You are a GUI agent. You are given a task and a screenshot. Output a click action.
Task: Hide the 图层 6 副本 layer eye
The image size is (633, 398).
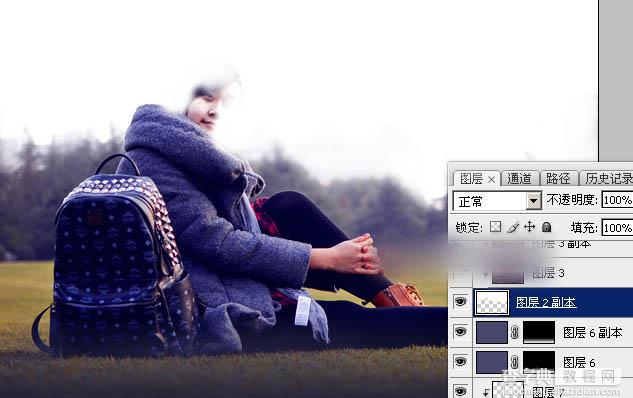pos(460,332)
